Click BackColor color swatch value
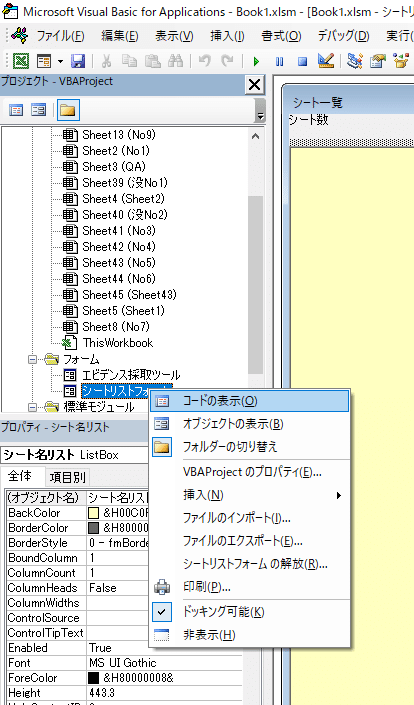The height and width of the screenshot is (705, 414). pyautogui.click(x=93, y=513)
